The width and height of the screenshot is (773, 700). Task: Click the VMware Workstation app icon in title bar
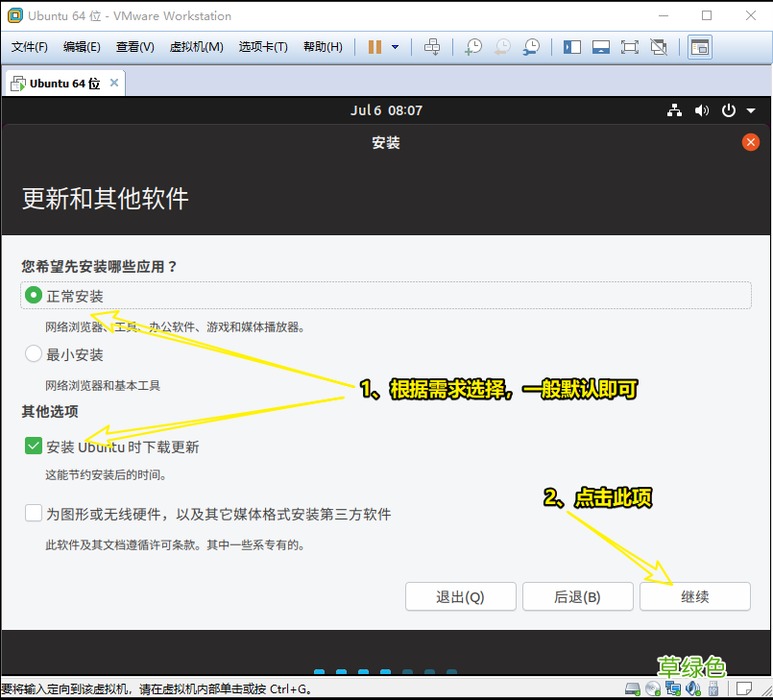[15, 15]
